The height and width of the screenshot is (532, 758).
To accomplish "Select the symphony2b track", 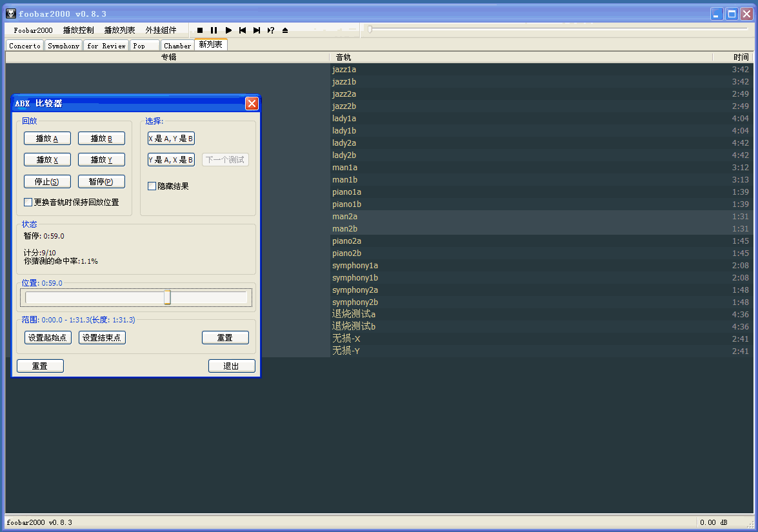I will (x=541, y=302).
